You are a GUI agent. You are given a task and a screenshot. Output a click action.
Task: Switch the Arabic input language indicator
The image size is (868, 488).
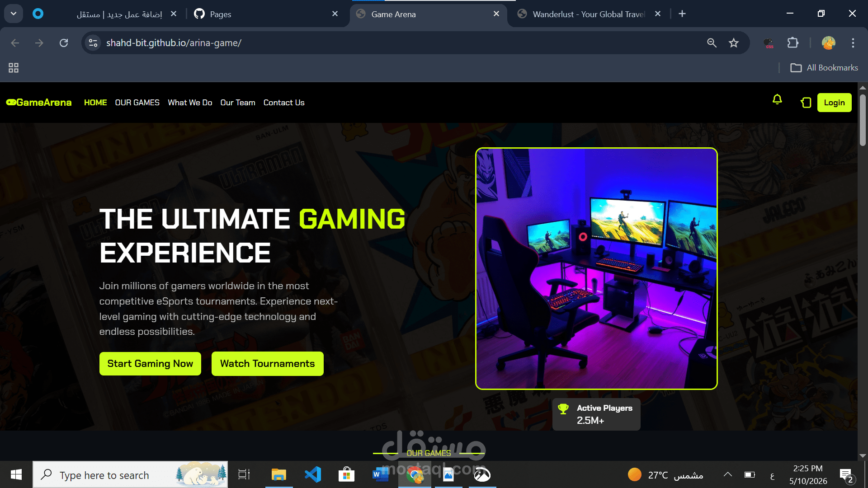pyautogui.click(x=772, y=475)
